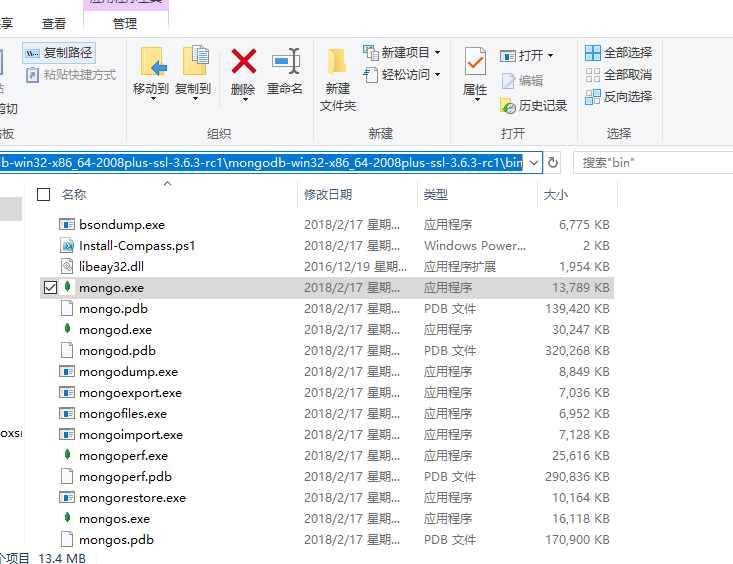Select mongos.pdb file name
The width and height of the screenshot is (733, 564).
click(116, 540)
